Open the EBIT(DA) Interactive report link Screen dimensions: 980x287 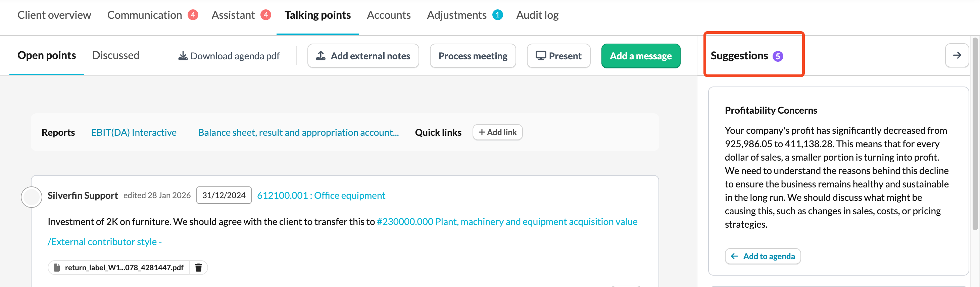[x=134, y=132]
